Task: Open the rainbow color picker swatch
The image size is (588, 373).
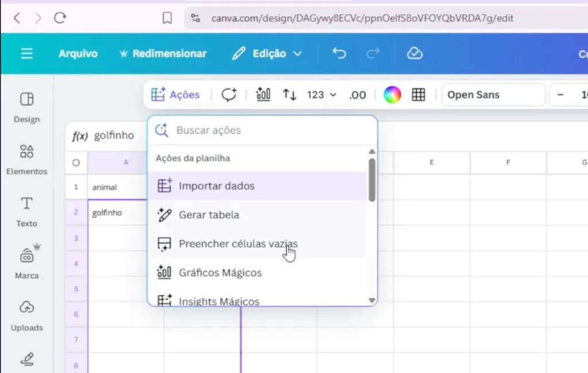Action: click(392, 95)
